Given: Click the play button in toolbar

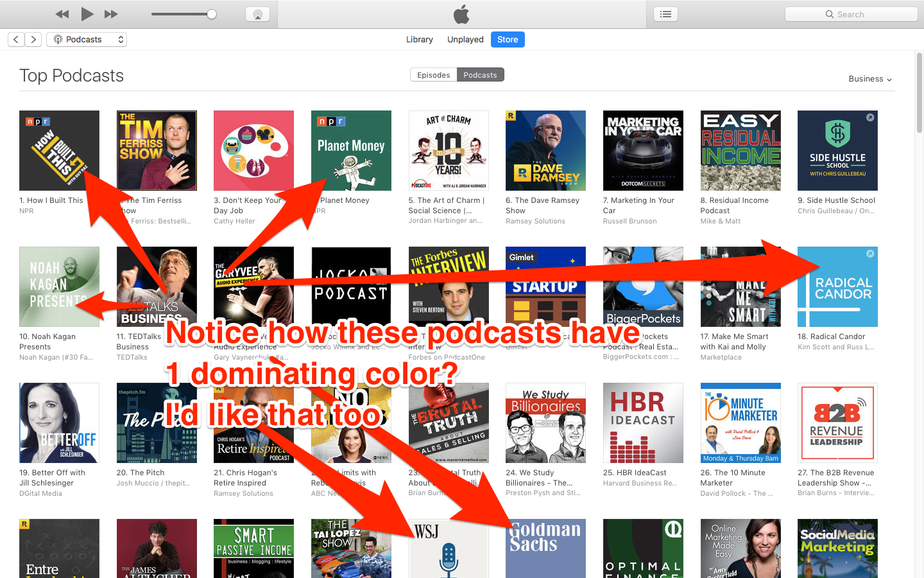Looking at the screenshot, I should point(87,14).
